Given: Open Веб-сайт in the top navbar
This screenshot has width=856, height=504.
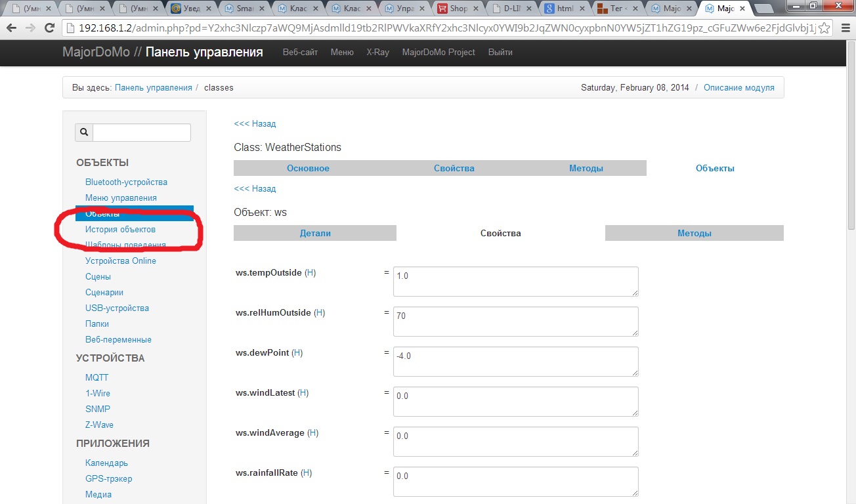Looking at the screenshot, I should point(300,52).
